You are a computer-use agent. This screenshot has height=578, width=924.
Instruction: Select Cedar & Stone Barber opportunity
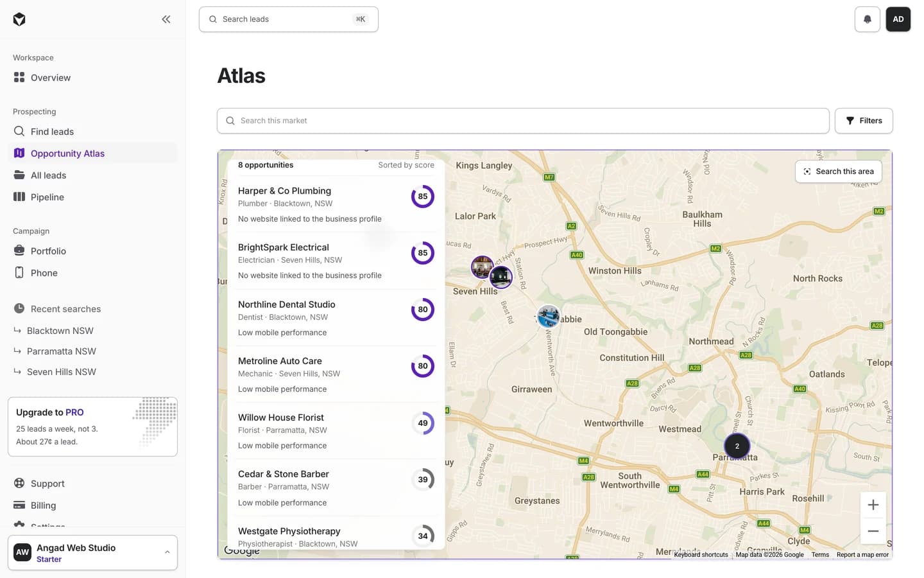click(x=336, y=487)
